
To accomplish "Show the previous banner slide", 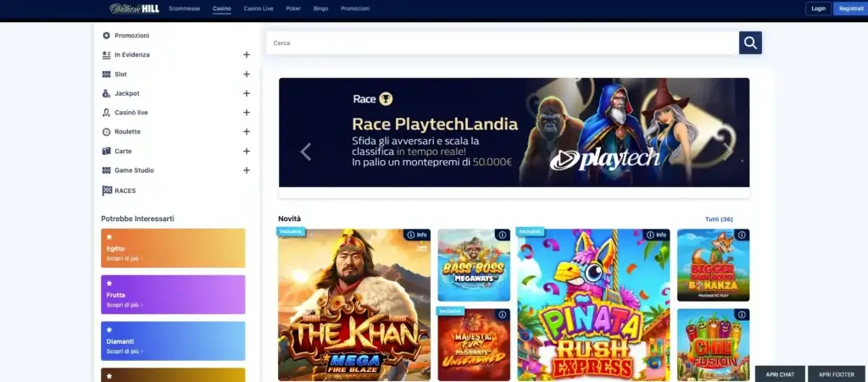I will [305, 152].
